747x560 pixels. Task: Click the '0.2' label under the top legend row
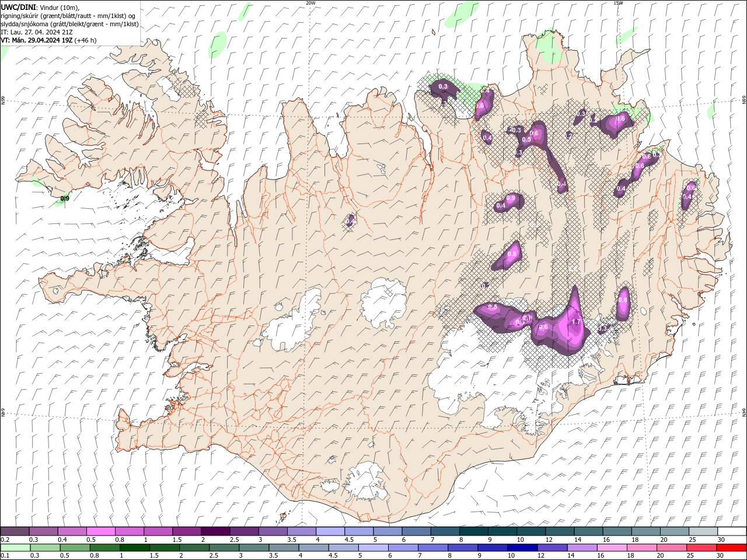coord(5,540)
